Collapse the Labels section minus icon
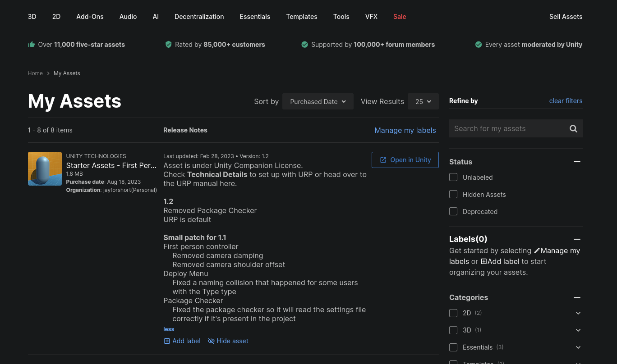This screenshot has width=617, height=364. pos(577,239)
